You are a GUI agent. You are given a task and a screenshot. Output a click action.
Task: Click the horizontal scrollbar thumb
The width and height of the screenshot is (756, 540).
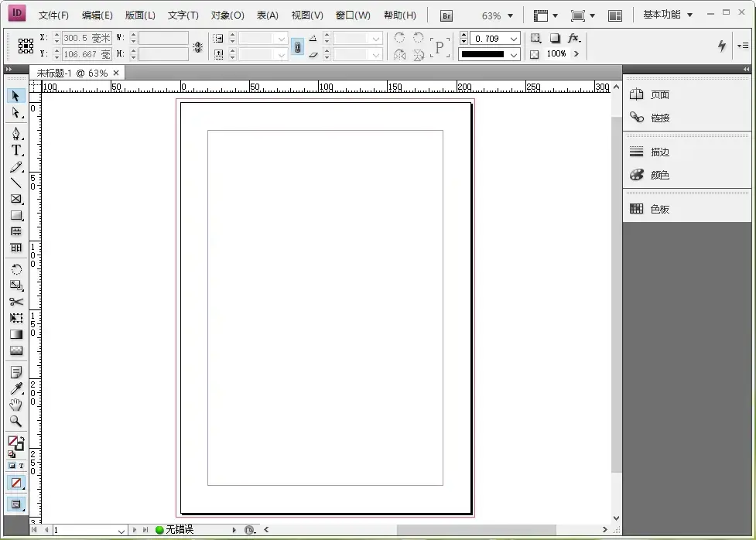point(476,530)
